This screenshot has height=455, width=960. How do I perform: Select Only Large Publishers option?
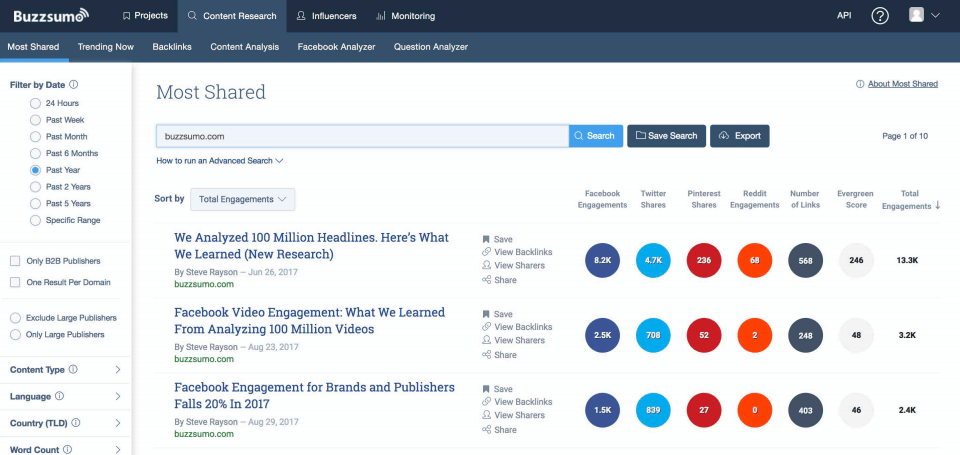click(15, 334)
